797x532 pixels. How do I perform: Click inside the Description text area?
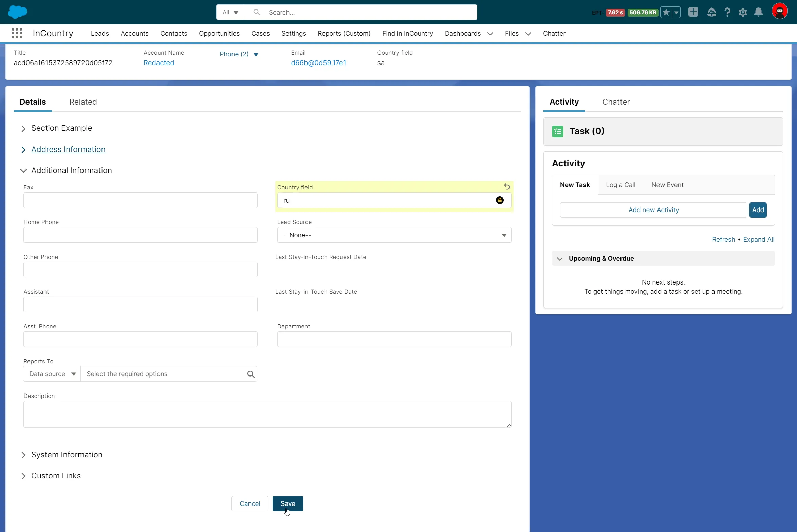[267, 414]
